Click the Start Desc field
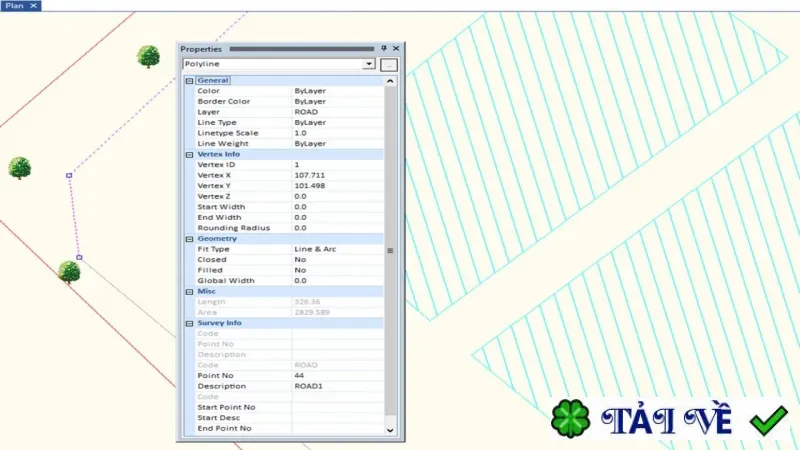This screenshot has width=800, height=450. 338,418
